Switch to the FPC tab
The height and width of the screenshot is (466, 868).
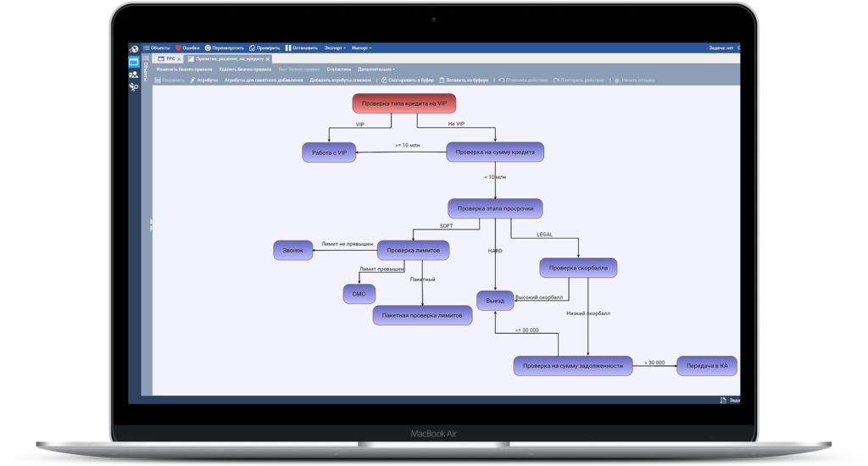[167, 58]
